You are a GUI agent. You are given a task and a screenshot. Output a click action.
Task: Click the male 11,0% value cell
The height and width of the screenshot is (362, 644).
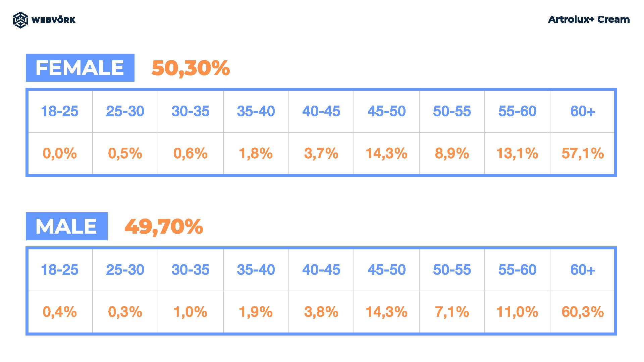click(x=517, y=312)
